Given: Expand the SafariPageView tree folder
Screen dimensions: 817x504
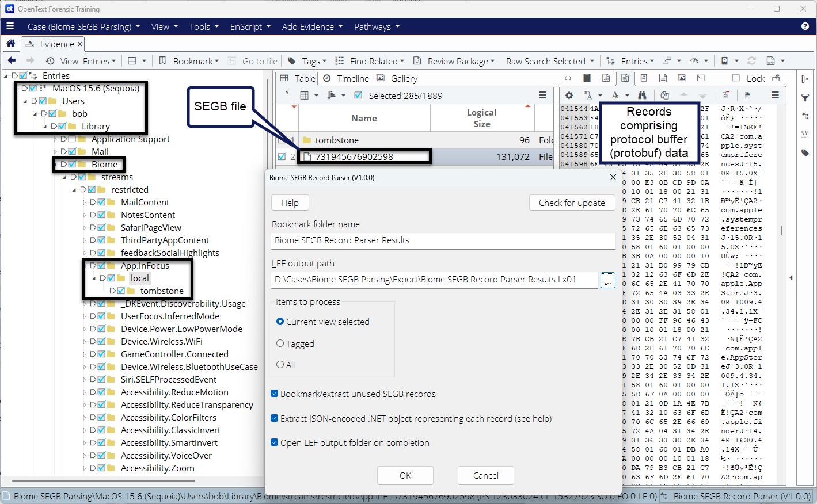Looking at the screenshot, I should [85, 227].
